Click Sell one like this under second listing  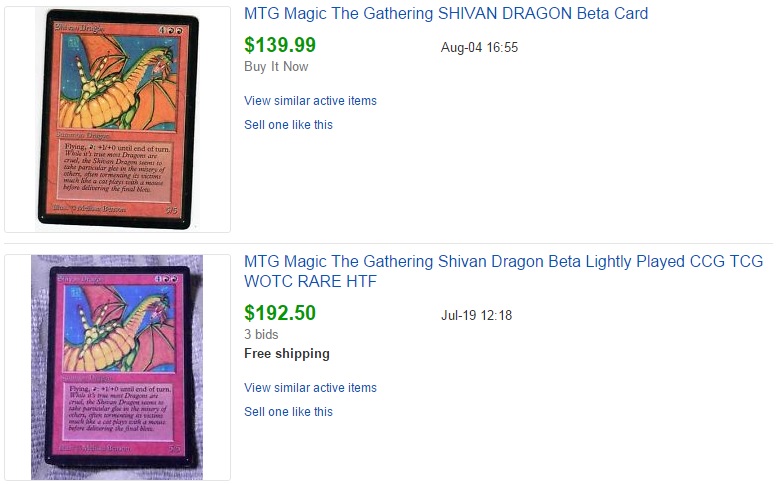click(288, 412)
